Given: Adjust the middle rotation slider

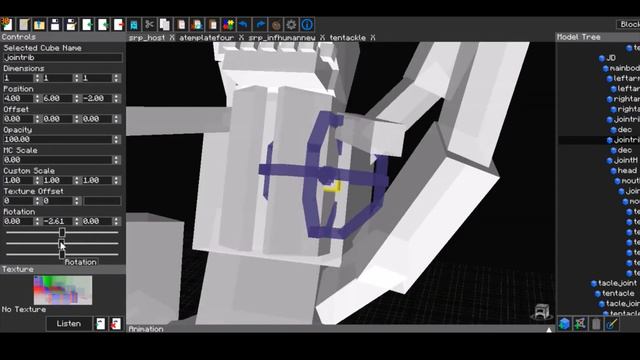Looking at the screenshot, I should pos(62,243).
